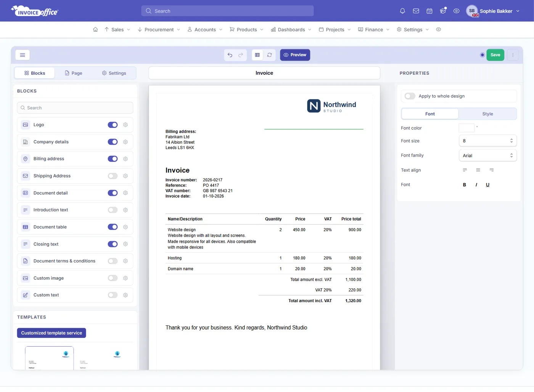Viewport: 534px width, 392px height.
Task: Open the Font size selector
Action: pos(488,141)
